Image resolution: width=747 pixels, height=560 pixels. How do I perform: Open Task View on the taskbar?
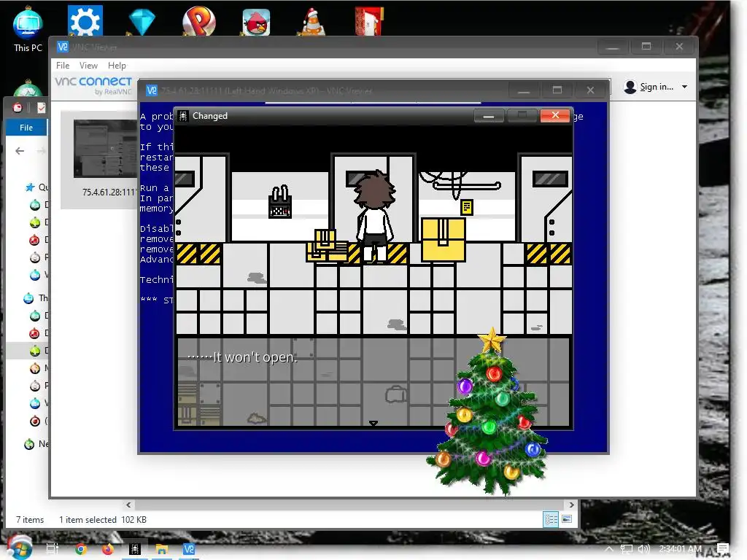coord(52,549)
